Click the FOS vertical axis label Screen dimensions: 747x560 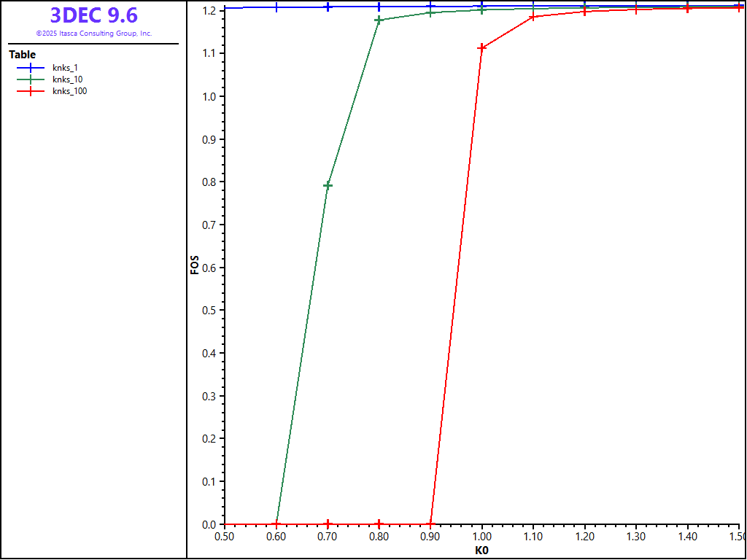click(x=195, y=263)
